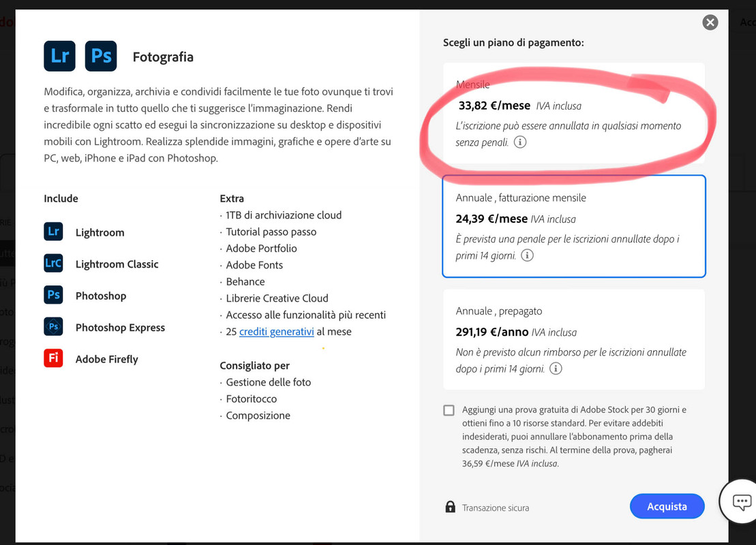
Task: Enable the Adobe Stock free trial checkbox
Action: (x=449, y=410)
